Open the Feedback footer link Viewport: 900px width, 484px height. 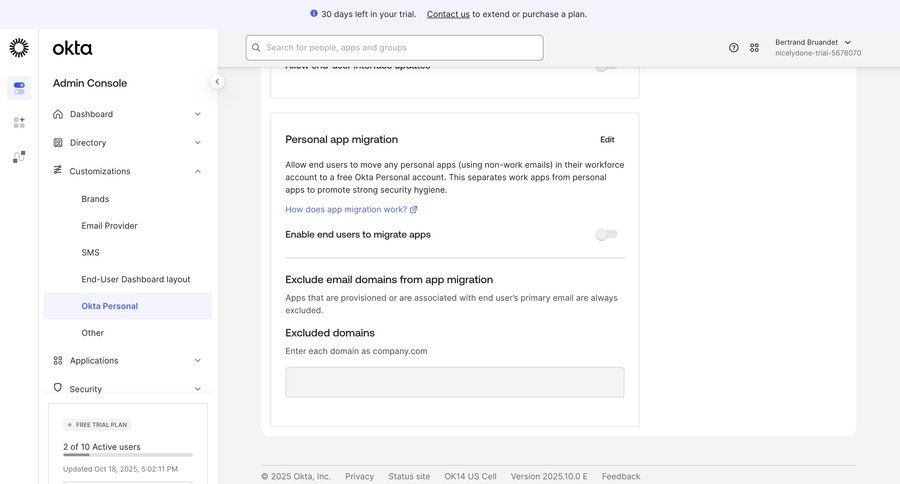click(621, 476)
